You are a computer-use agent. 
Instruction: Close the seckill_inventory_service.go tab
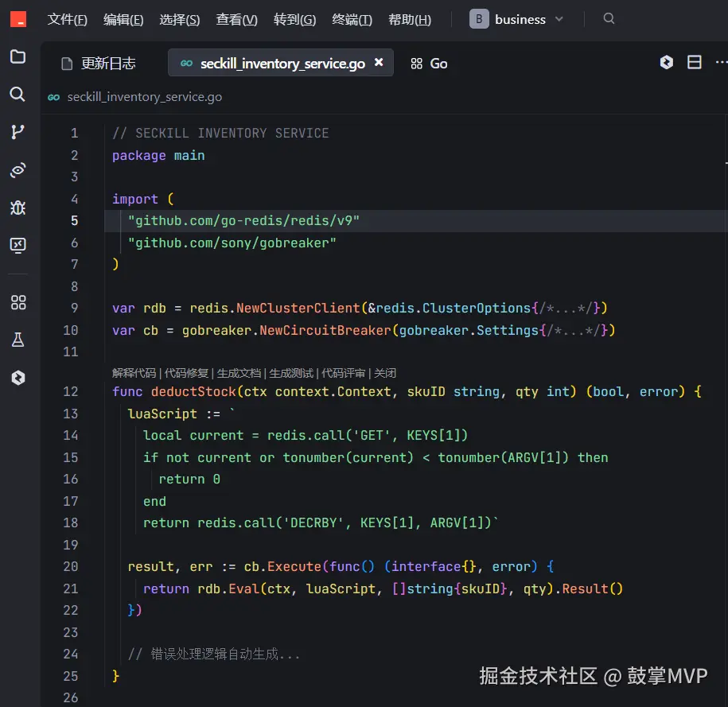(379, 62)
